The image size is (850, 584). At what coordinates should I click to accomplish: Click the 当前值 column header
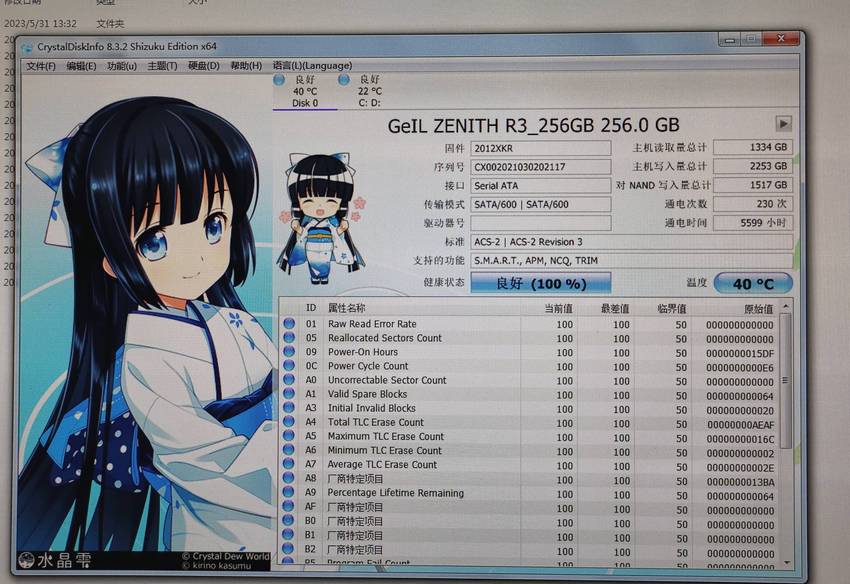point(559,309)
